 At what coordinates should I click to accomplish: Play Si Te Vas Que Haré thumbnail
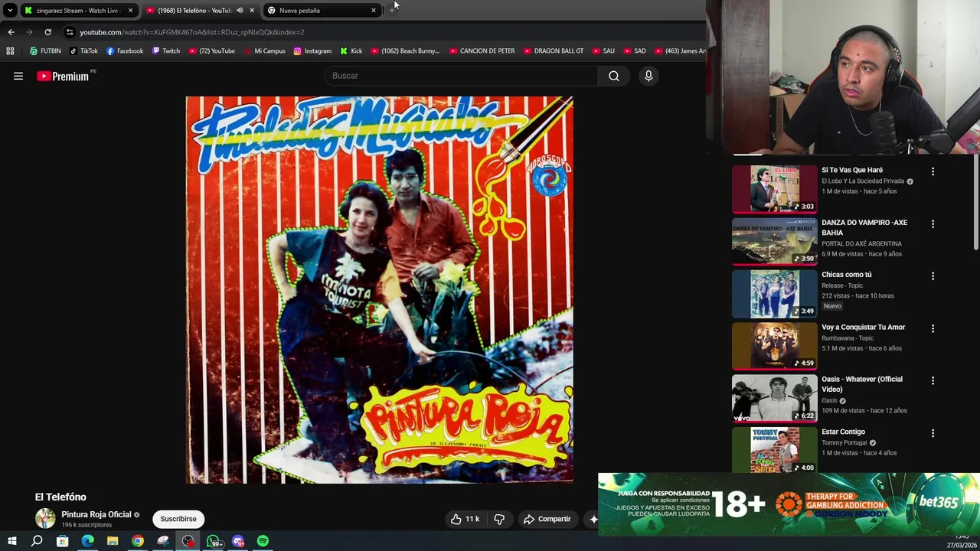pos(774,188)
